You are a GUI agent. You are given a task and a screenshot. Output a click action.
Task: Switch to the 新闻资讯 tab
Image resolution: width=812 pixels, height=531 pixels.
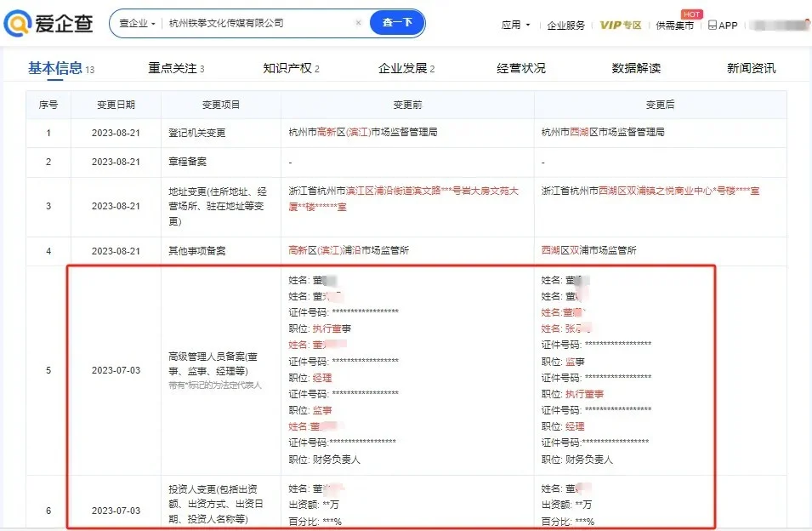click(x=751, y=68)
